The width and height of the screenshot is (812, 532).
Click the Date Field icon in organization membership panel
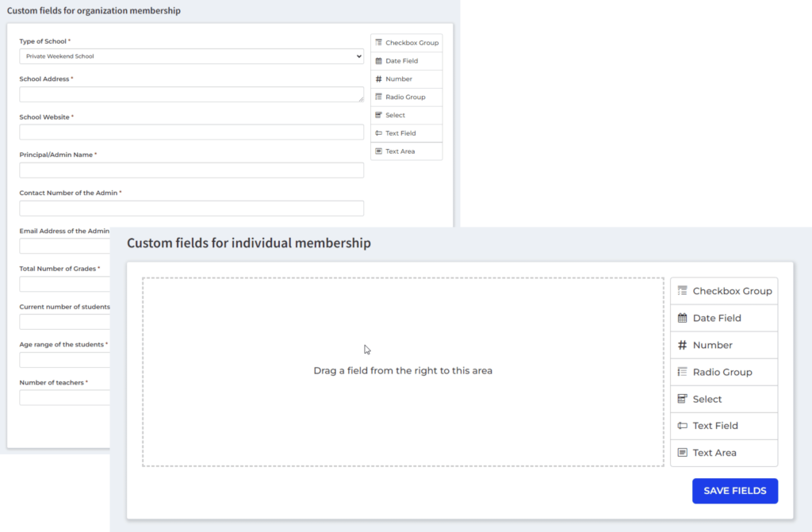379,61
